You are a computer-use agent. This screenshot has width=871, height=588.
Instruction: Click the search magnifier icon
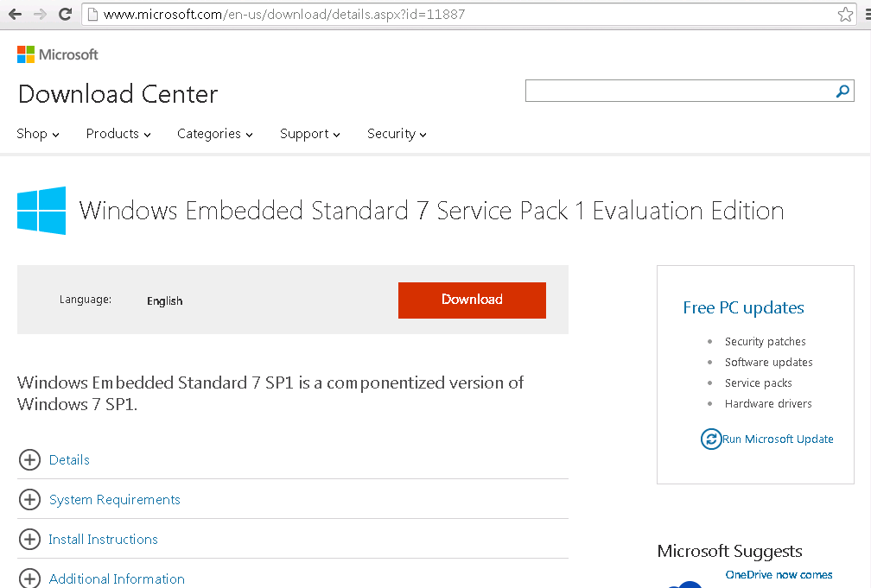[842, 92]
